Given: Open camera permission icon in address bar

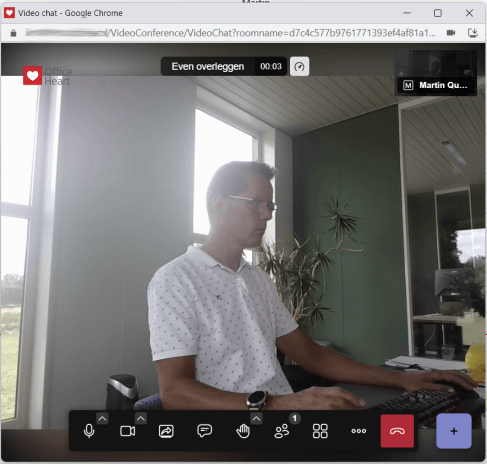Looking at the screenshot, I should pyautogui.click(x=451, y=33).
